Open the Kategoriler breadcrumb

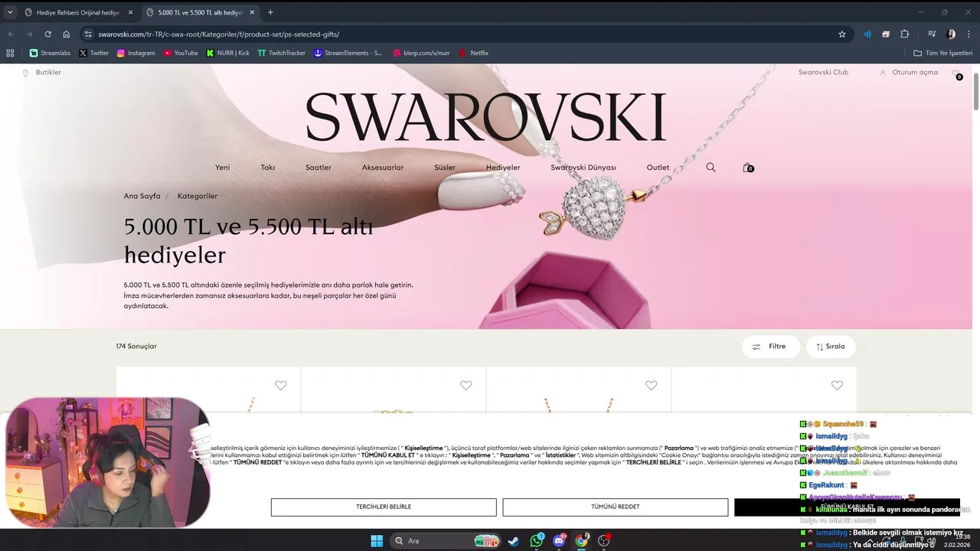pyautogui.click(x=198, y=196)
